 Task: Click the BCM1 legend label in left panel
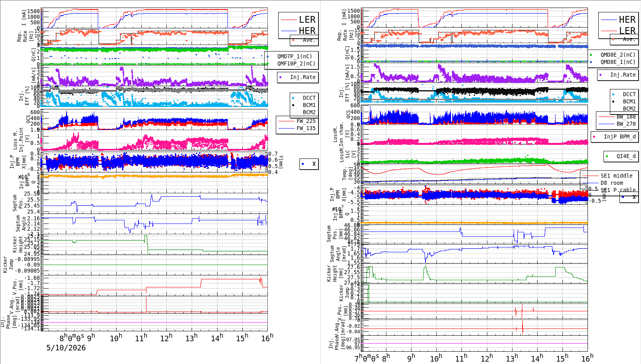[x=309, y=105]
